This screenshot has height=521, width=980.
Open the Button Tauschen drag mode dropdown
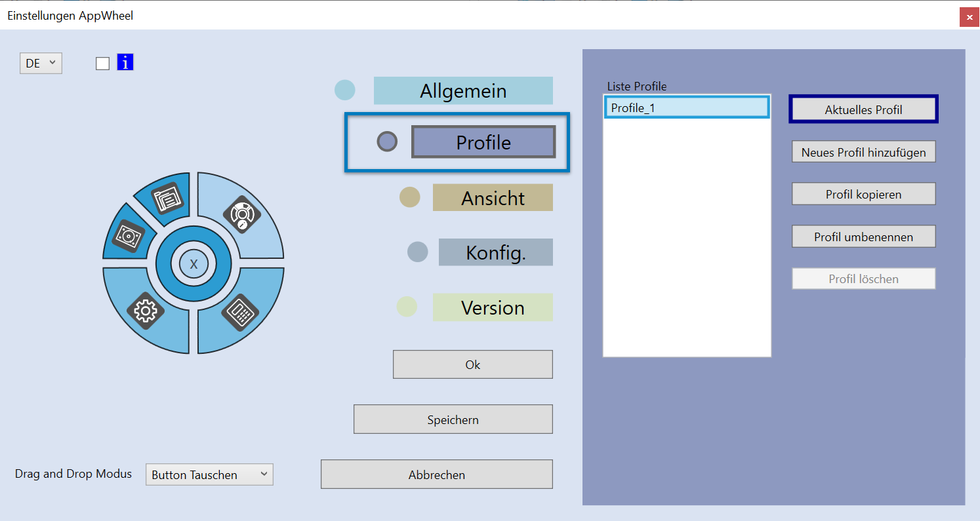[209, 474]
